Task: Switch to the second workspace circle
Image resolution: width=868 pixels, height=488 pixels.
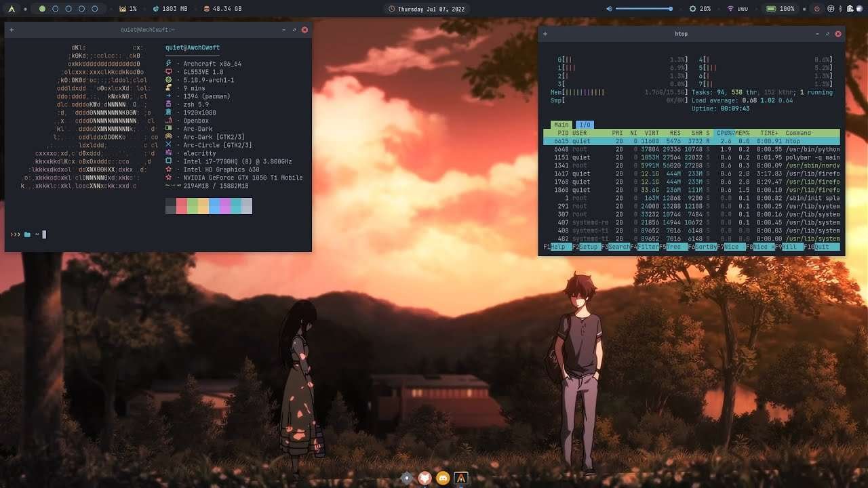Action: pos(56,9)
